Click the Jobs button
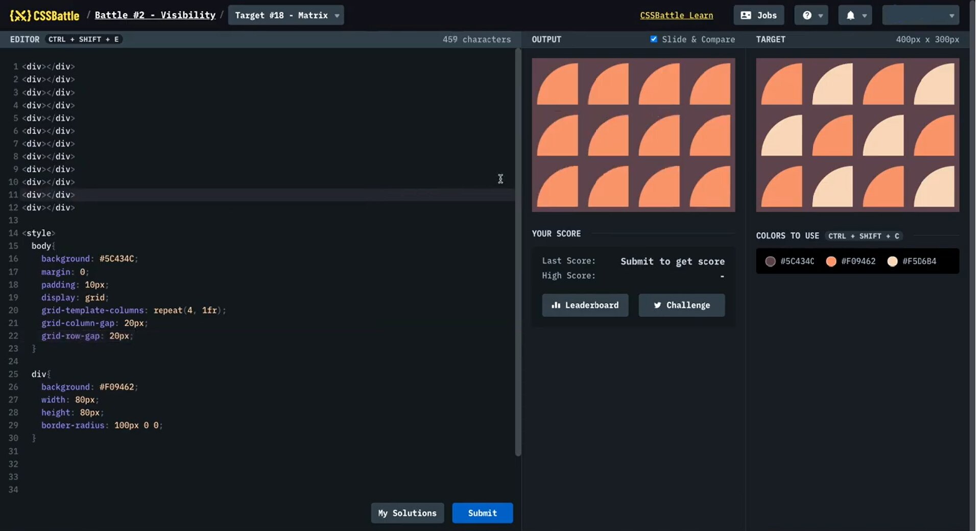The width and height of the screenshot is (980, 531). (x=759, y=15)
